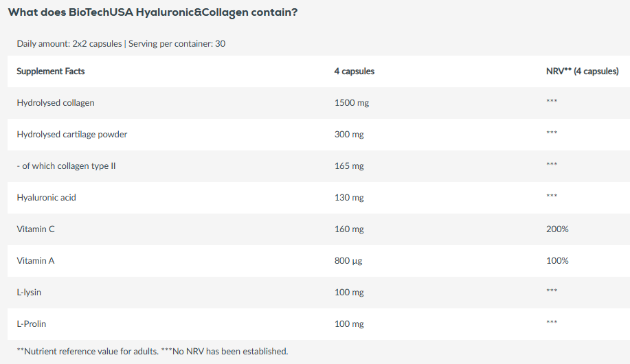Select the L-lysin row label
This screenshot has height=364, width=630.
[29, 293]
